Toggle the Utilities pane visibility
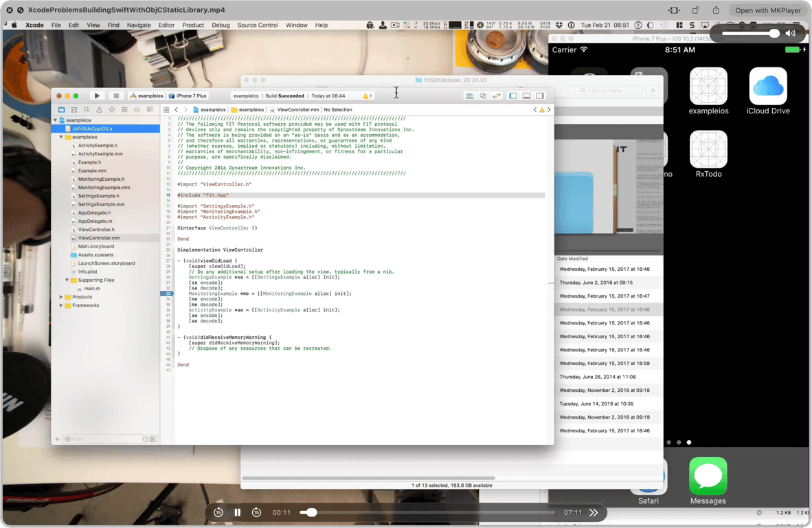The height and width of the screenshot is (528, 812). click(x=540, y=96)
